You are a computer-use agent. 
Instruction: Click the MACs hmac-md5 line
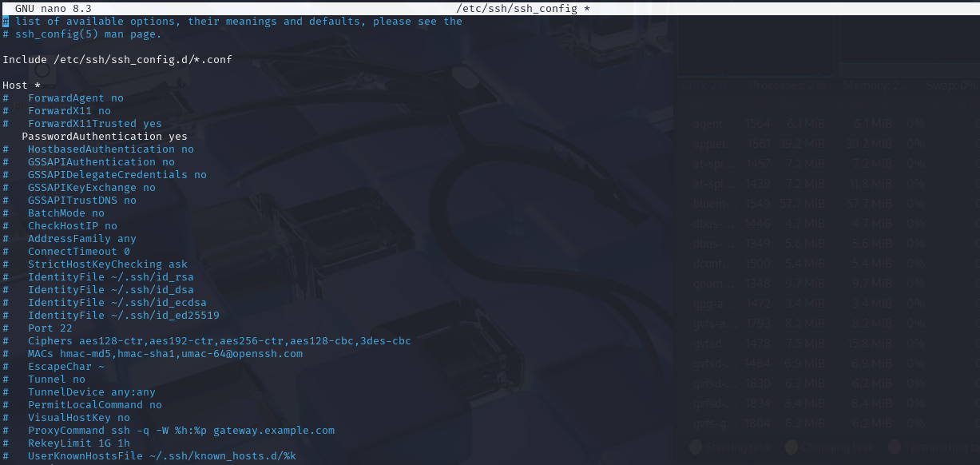point(165,354)
